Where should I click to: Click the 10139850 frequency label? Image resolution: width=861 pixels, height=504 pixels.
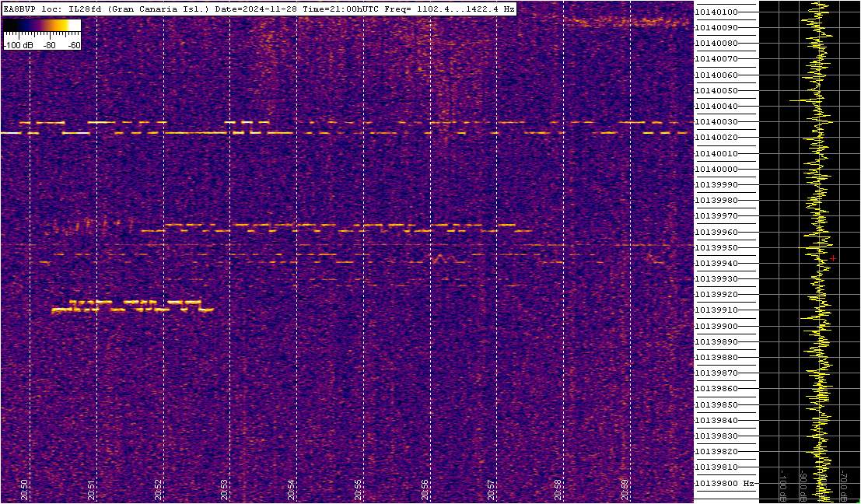(x=716, y=405)
